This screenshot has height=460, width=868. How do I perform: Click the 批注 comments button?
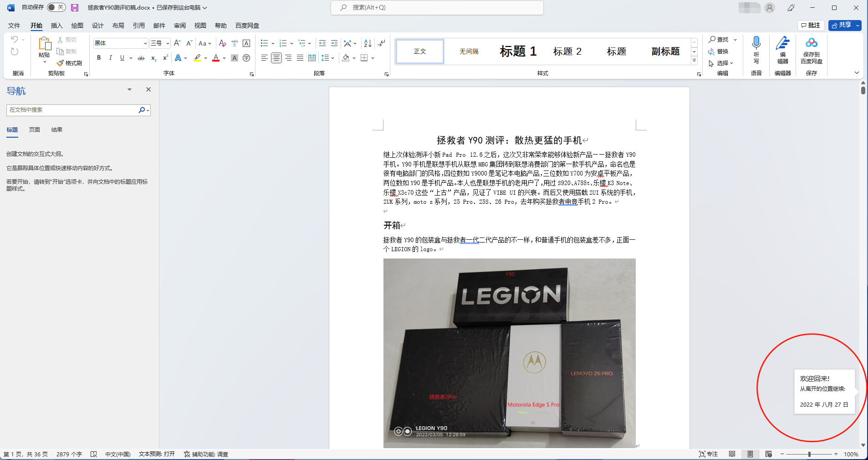pyautogui.click(x=811, y=25)
